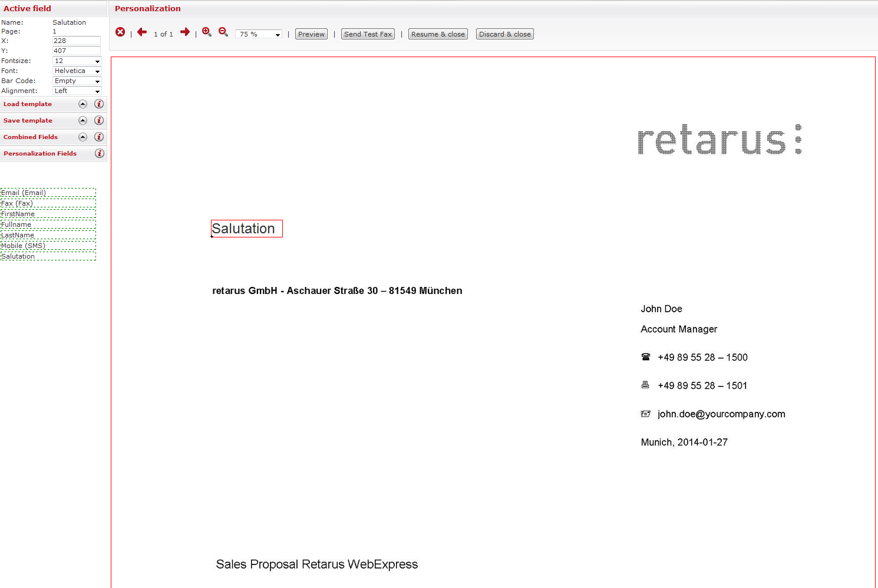Image resolution: width=878 pixels, height=588 pixels.
Task: Click the Preview button
Action: (x=311, y=35)
